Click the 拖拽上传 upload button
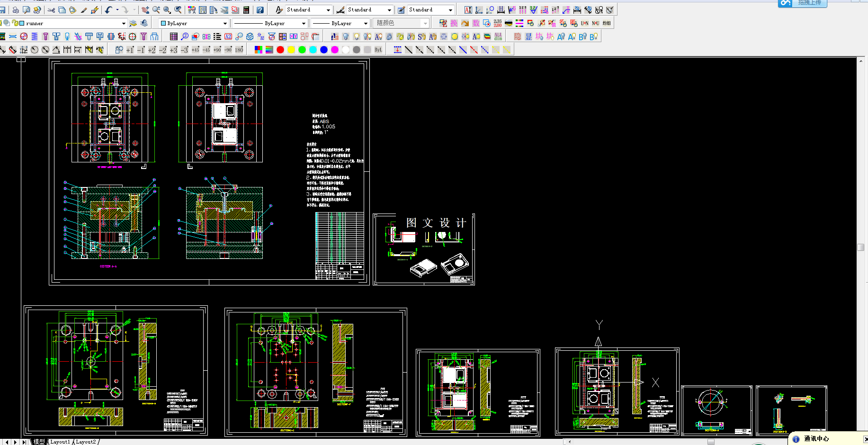This screenshot has width=868, height=445. pyautogui.click(x=803, y=3)
